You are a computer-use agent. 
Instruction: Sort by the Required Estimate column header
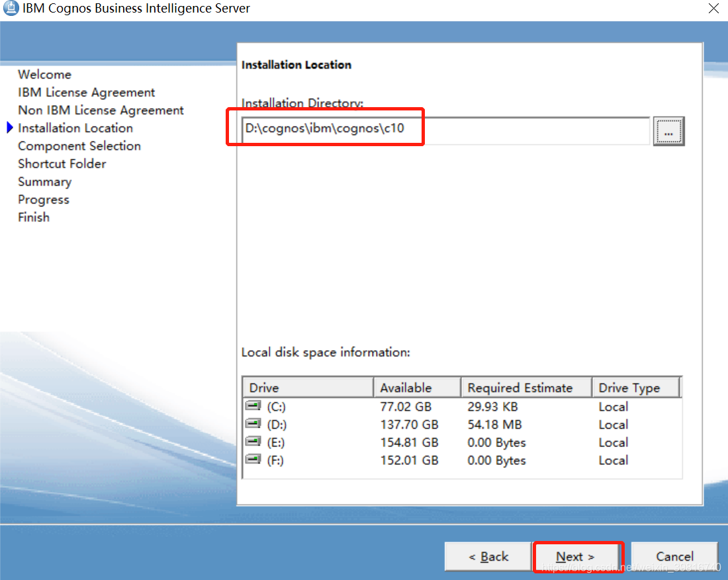(x=527, y=388)
